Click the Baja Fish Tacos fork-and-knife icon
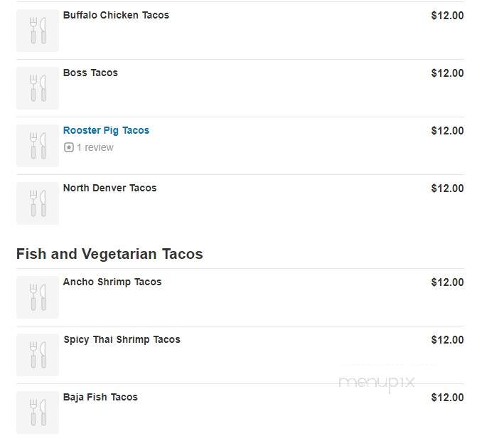Screen dimensions: 504x441 38,413
